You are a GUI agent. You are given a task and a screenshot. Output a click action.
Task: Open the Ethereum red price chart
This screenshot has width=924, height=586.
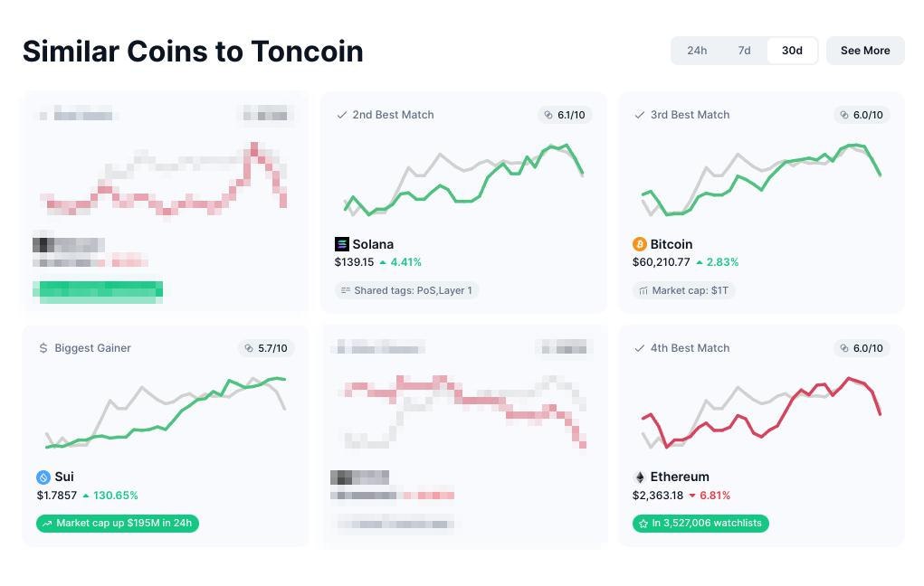pos(761,411)
